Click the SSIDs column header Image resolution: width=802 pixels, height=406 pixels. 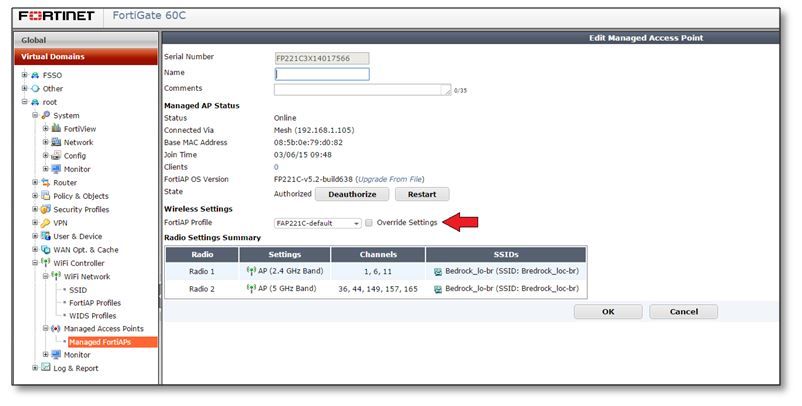click(506, 254)
